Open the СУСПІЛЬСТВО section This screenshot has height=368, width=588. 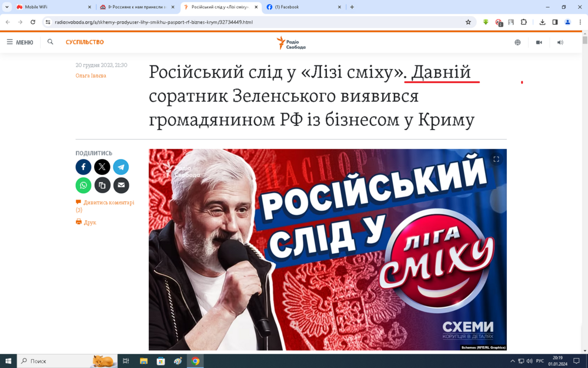84,42
